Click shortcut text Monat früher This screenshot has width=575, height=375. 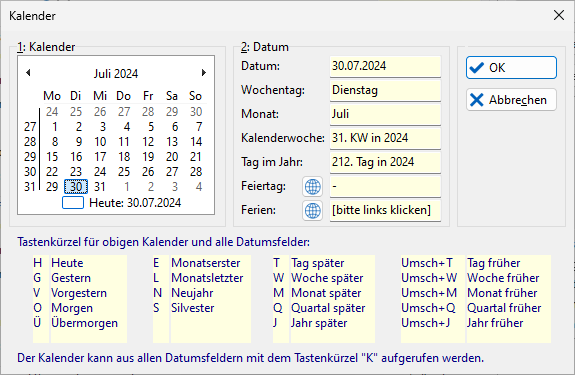502,293
